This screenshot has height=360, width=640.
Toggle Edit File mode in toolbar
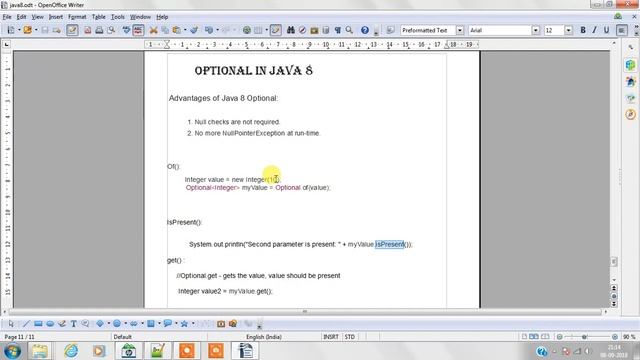point(72,30)
